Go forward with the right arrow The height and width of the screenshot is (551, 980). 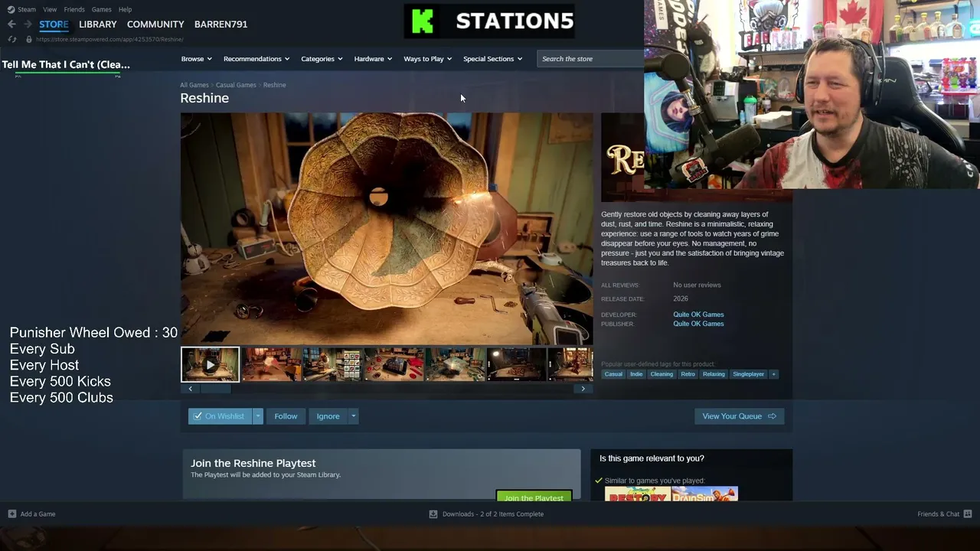[x=28, y=24]
